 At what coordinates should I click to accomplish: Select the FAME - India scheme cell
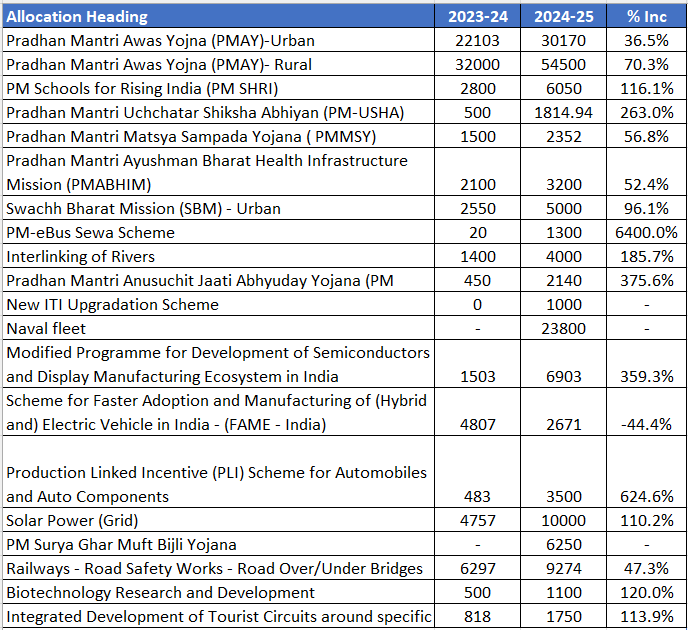[219, 412]
